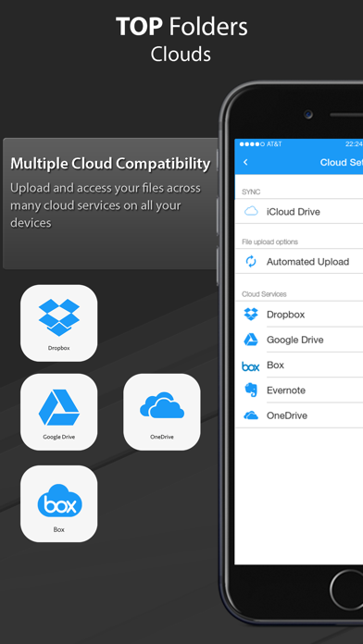Select the large Dropbox tile
The image size is (363, 644).
click(58, 323)
